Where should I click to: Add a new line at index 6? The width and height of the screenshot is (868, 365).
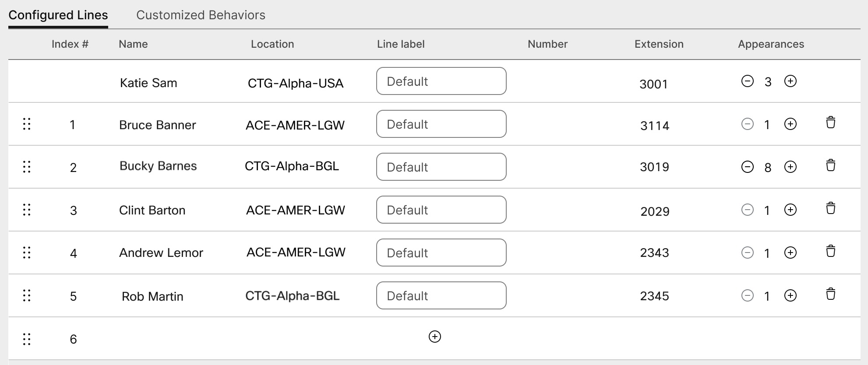435,337
